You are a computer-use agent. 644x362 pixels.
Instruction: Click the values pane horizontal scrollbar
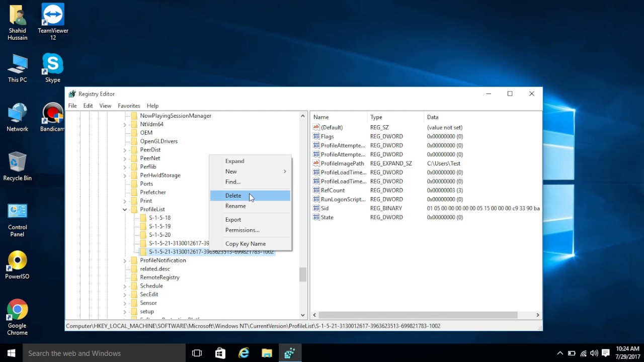pos(418,315)
